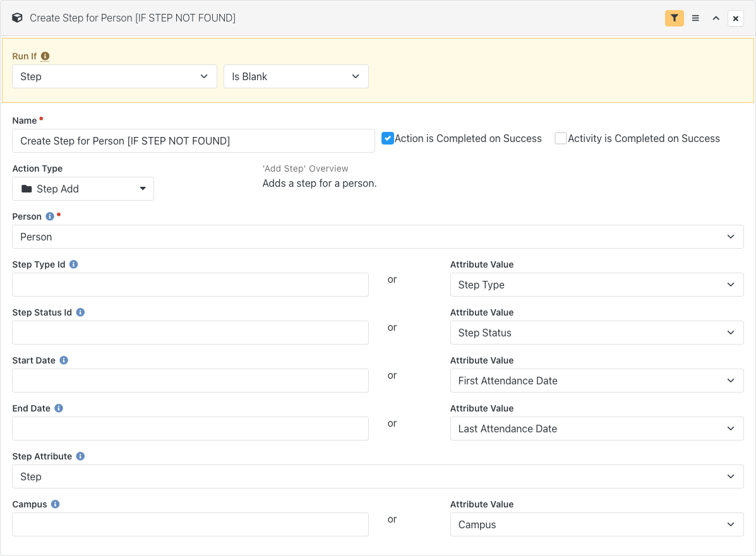756x556 pixels.
Task: Click the reorder hamburger icon in header
Action: pyautogui.click(x=695, y=18)
